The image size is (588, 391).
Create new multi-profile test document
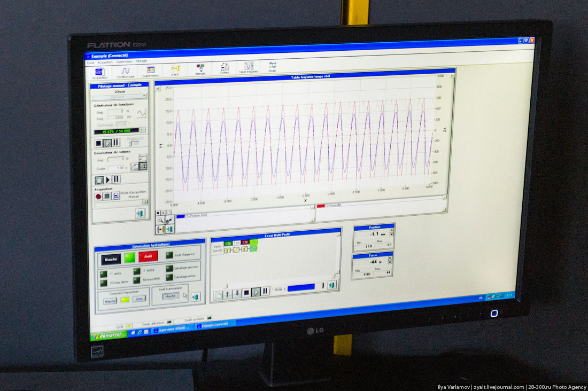[218, 295]
